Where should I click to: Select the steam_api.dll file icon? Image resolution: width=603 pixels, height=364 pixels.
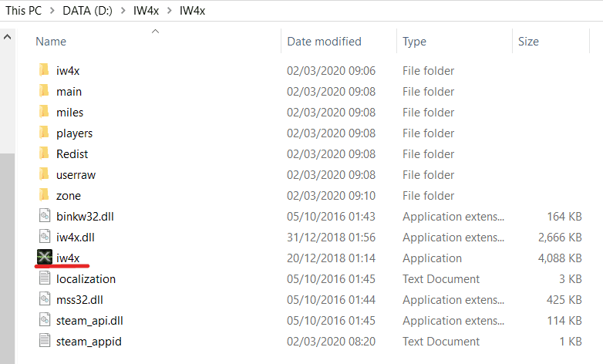tap(45, 319)
